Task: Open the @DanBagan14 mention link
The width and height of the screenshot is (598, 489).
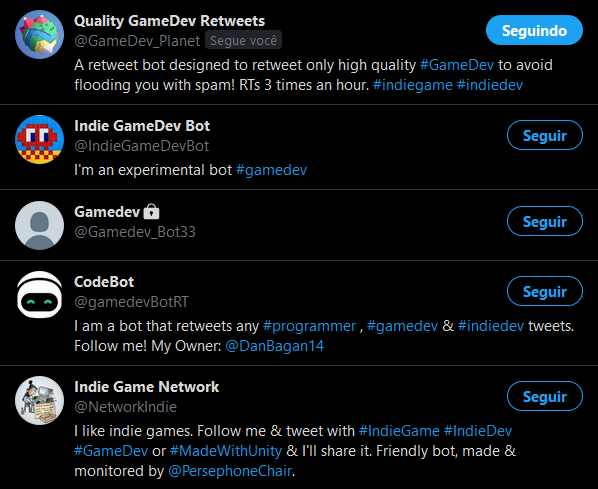Action: point(274,346)
